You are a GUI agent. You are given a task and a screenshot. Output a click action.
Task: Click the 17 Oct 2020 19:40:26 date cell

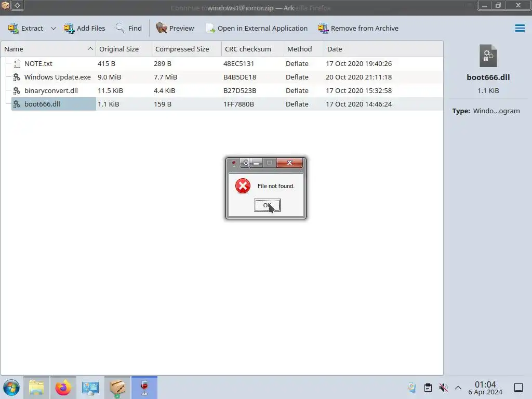point(358,63)
